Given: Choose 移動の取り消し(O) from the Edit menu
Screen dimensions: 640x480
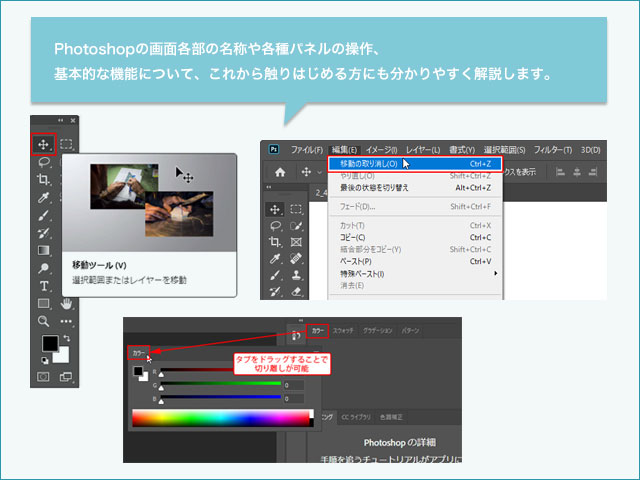Looking at the screenshot, I should coord(416,164).
